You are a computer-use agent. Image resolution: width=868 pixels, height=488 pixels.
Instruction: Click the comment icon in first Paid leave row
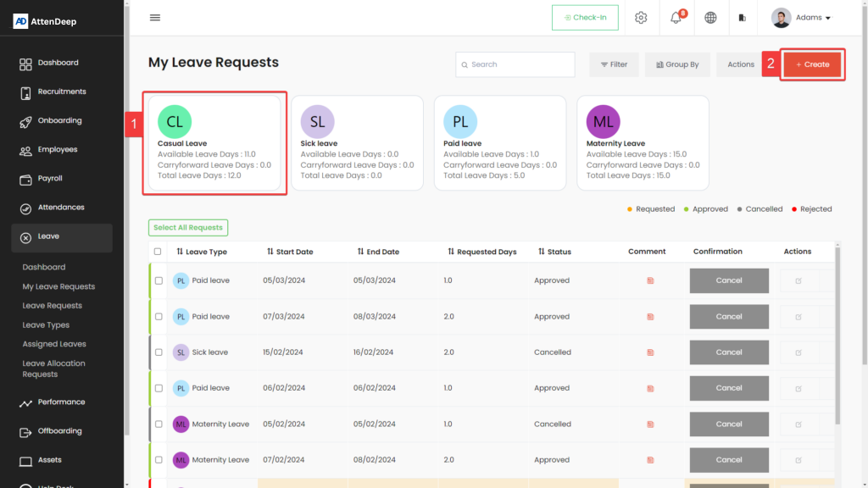click(x=650, y=280)
